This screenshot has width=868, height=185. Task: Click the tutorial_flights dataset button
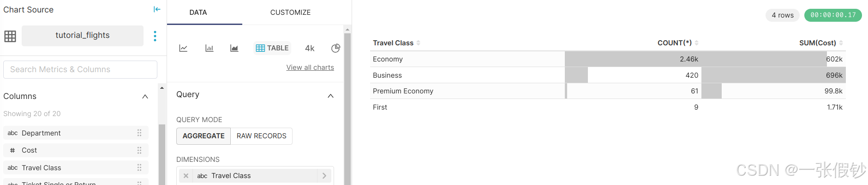[x=83, y=36]
